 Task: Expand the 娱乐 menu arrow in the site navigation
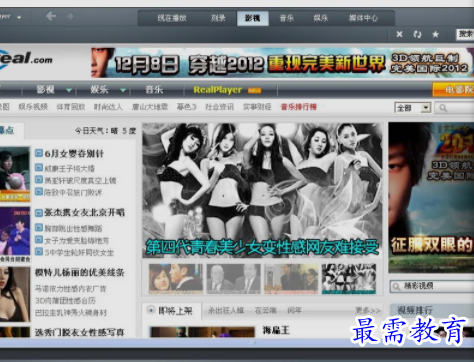[x=123, y=90]
